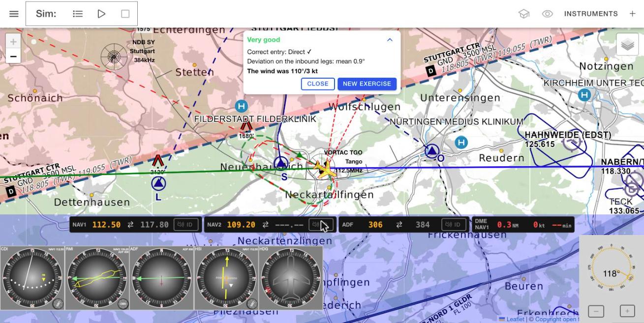Toggle NAV1 ID audio
This screenshot has height=323, width=644.
(185, 225)
